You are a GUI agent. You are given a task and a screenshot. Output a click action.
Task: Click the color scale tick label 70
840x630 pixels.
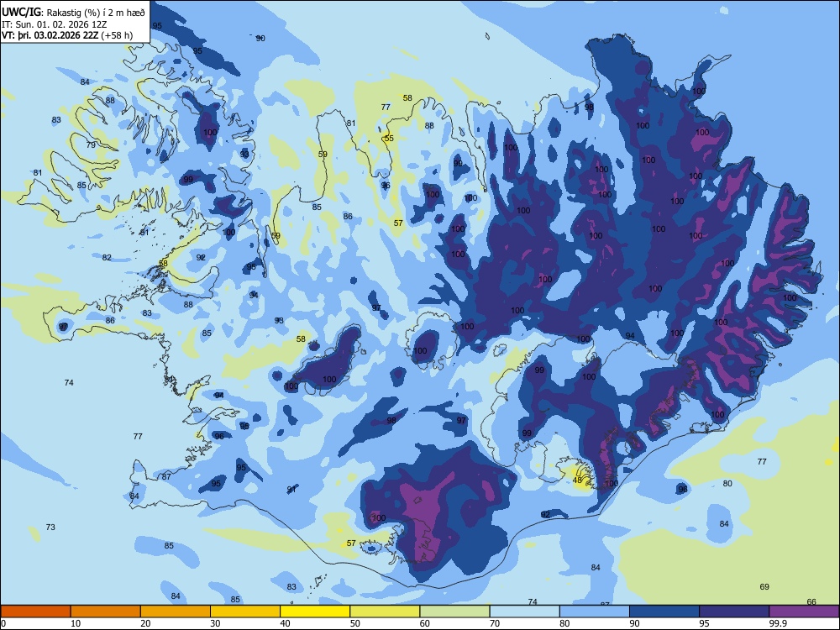[x=495, y=623]
